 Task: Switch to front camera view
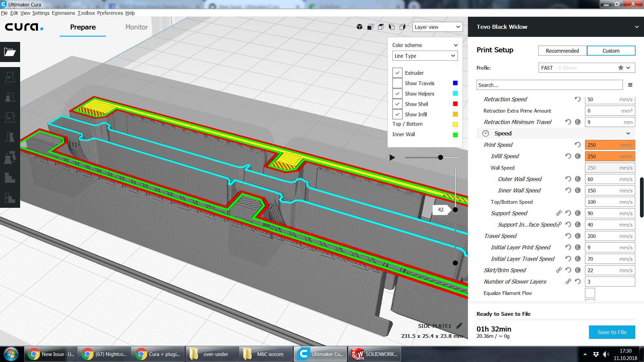click(370, 27)
